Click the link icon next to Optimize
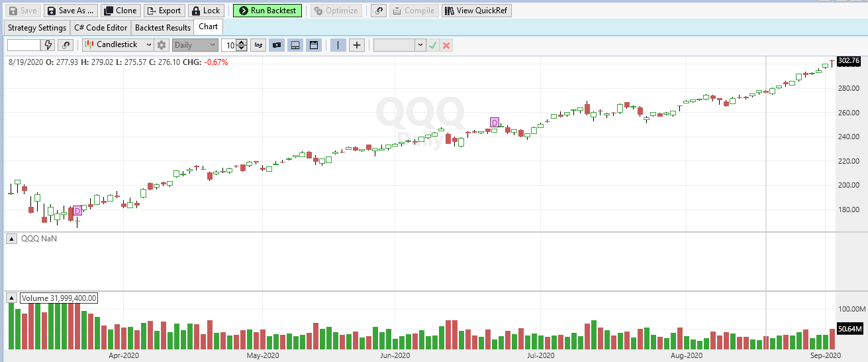Viewport: 868px width, 362px height. coord(379,11)
